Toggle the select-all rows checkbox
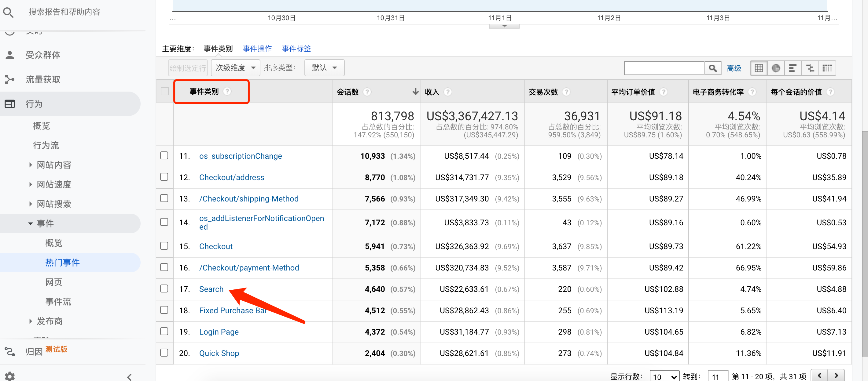This screenshot has height=381, width=868. [x=164, y=91]
